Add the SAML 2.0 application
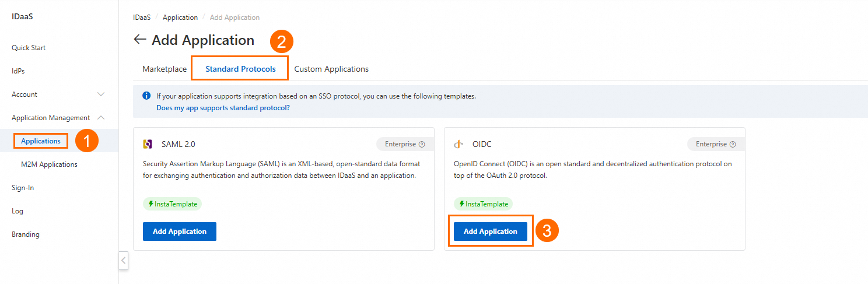The width and height of the screenshot is (868, 284). (x=180, y=232)
